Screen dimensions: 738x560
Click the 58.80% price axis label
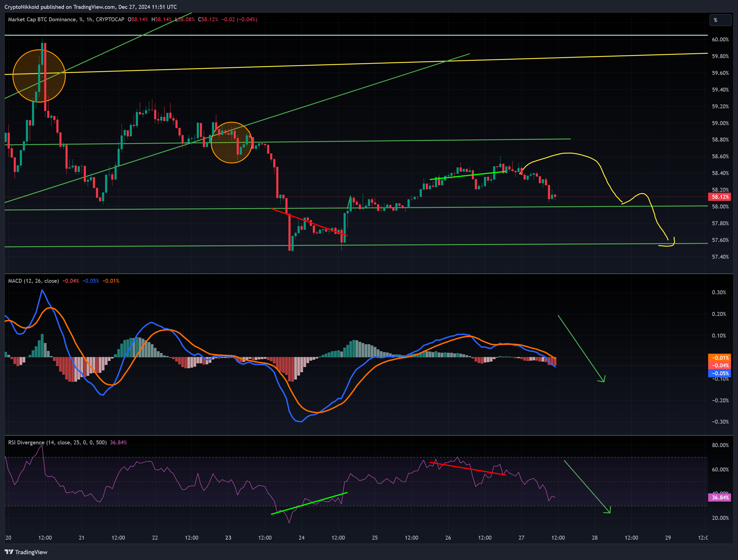pyautogui.click(x=720, y=140)
